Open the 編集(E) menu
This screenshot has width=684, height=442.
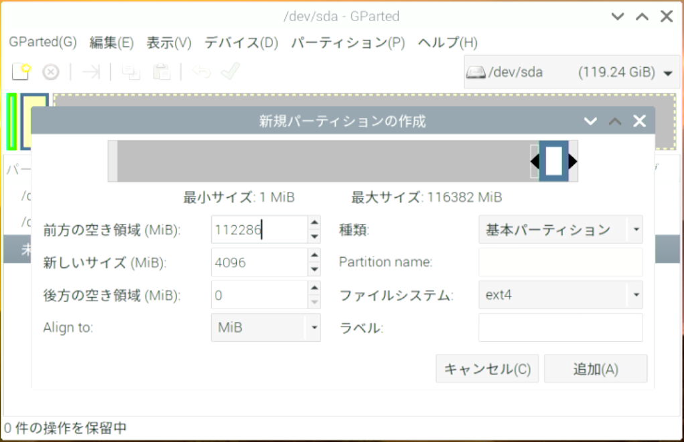point(112,42)
